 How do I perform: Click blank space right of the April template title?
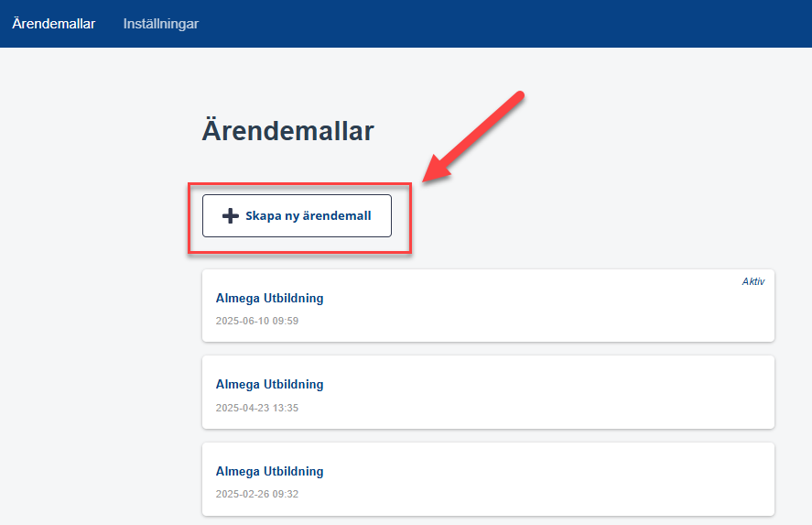[544, 384]
